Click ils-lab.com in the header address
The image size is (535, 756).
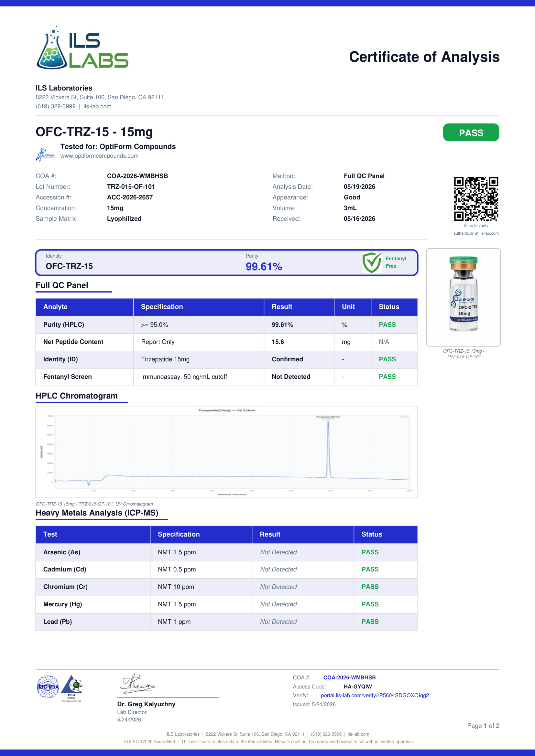[97, 106]
